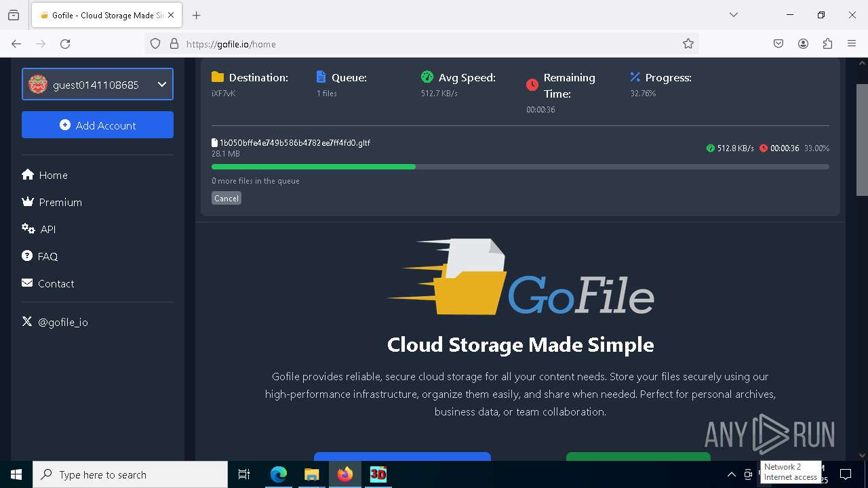Close the Gofile browser tab
The image size is (868, 488).
(x=171, y=15)
